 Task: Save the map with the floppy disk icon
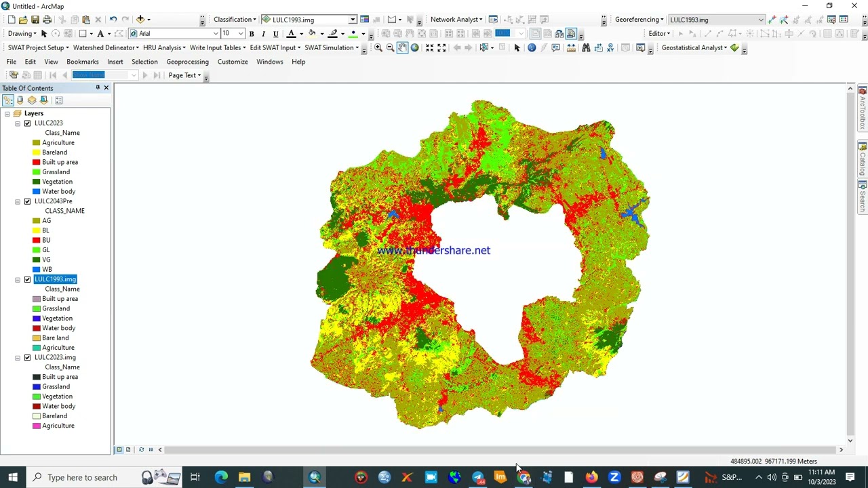coord(35,20)
